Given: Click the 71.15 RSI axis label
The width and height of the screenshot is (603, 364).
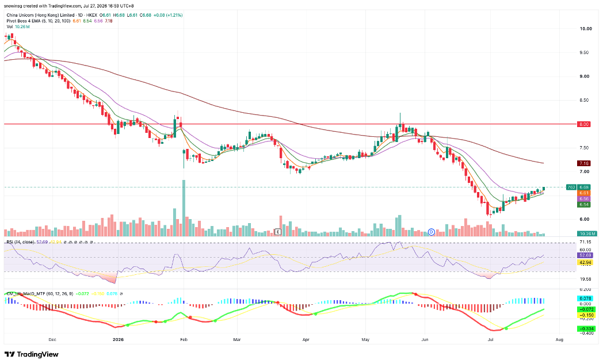Looking at the screenshot, I should point(585,242).
